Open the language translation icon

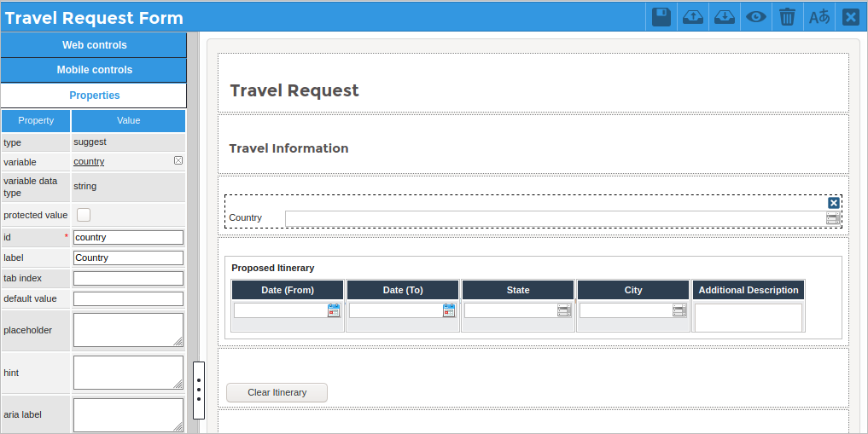819,17
